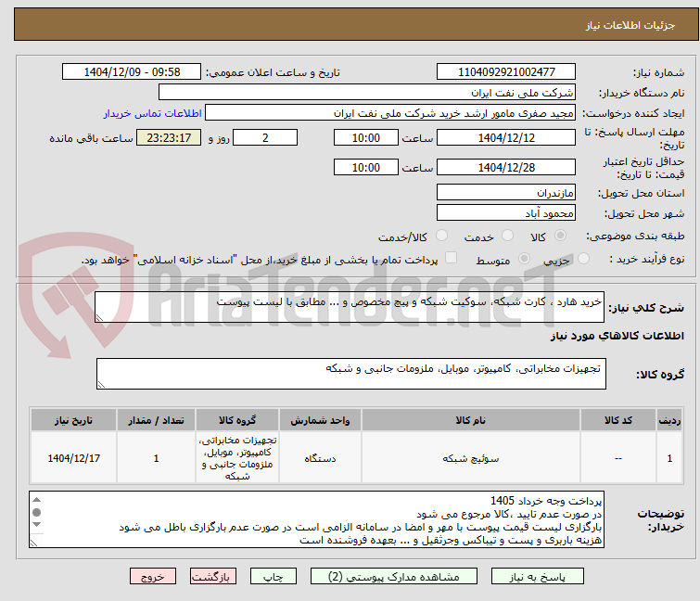The image size is (700, 601).
Task: Click the ایجاد کننده درخواست field
Action: pyautogui.click(x=390, y=113)
